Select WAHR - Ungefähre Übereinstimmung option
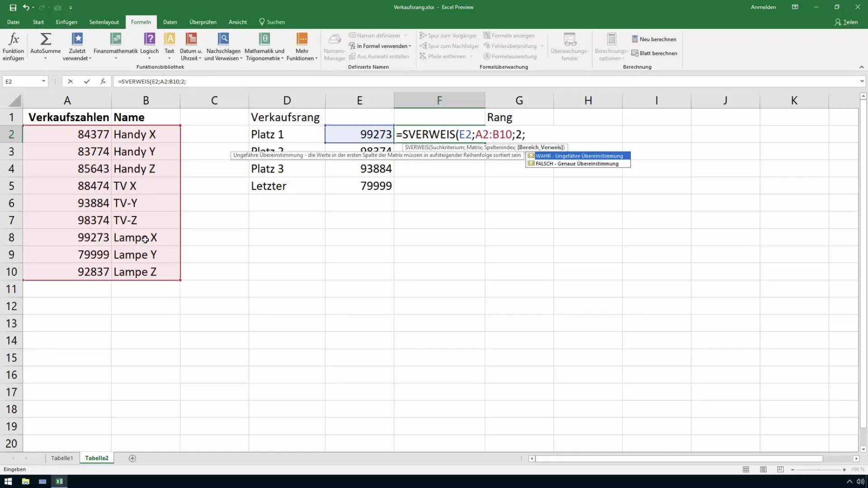 (x=579, y=156)
